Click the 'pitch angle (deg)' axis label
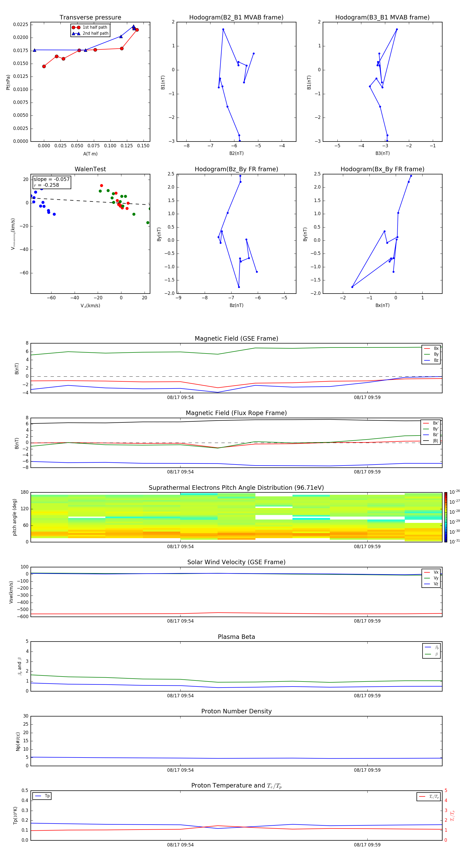 point(15,517)
